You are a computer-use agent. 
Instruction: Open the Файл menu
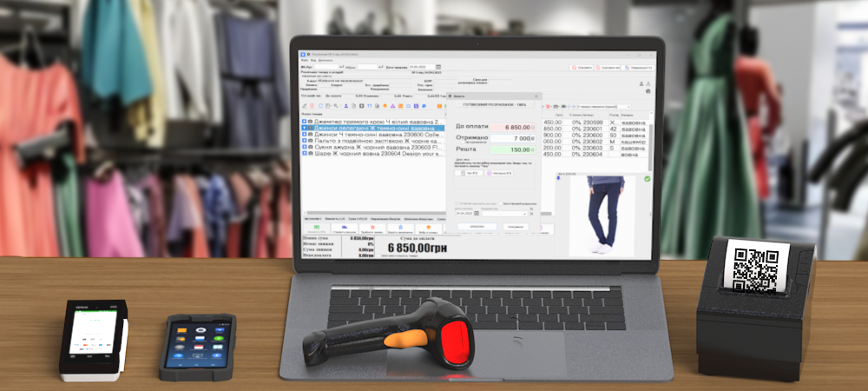305,60
